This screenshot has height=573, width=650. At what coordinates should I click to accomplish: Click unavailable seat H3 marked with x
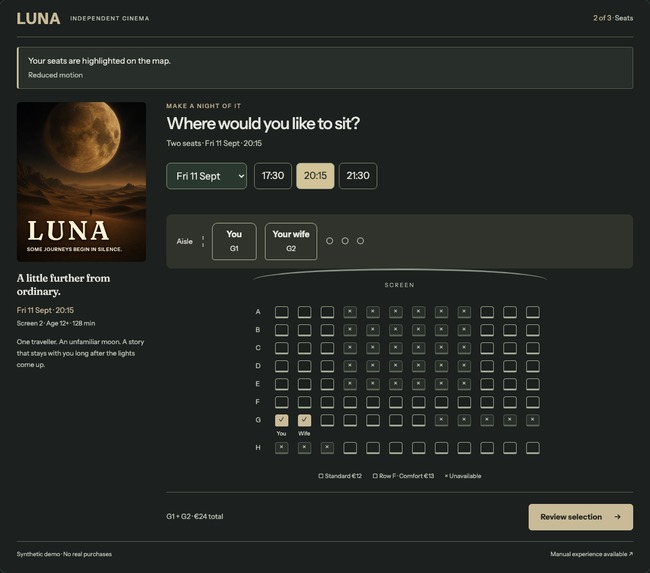point(327,448)
